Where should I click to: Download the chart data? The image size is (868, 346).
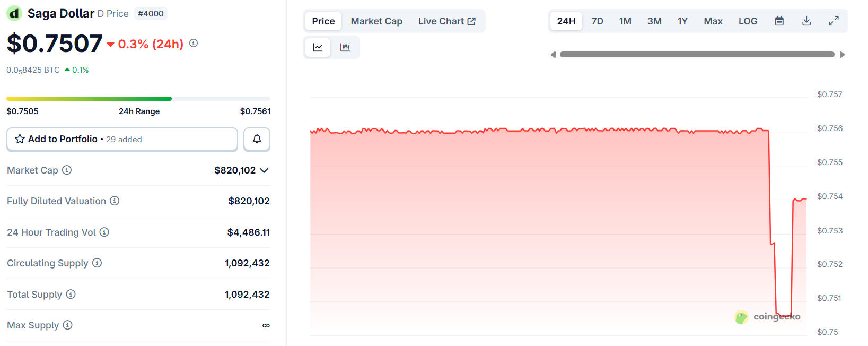pos(806,21)
